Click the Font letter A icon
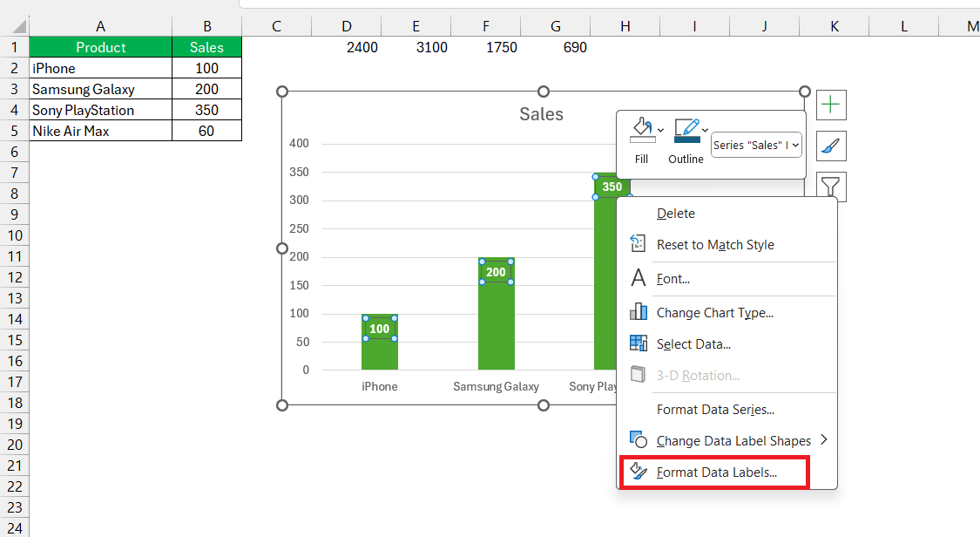980x537 pixels. click(x=639, y=277)
